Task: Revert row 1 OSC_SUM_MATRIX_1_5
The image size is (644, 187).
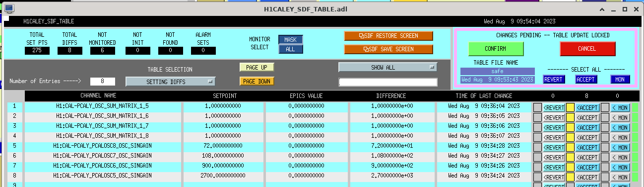Action: (x=554, y=107)
